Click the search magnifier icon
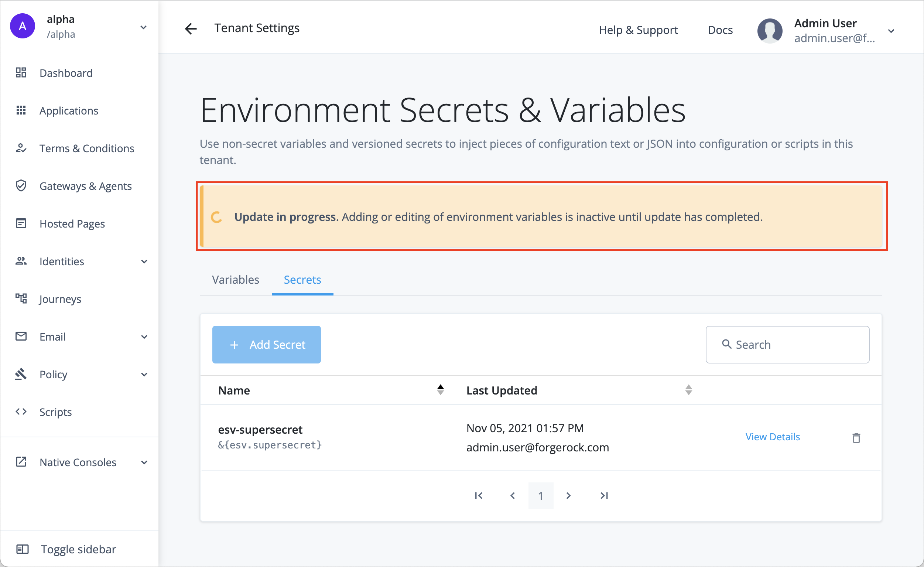This screenshot has height=567, width=924. [727, 344]
